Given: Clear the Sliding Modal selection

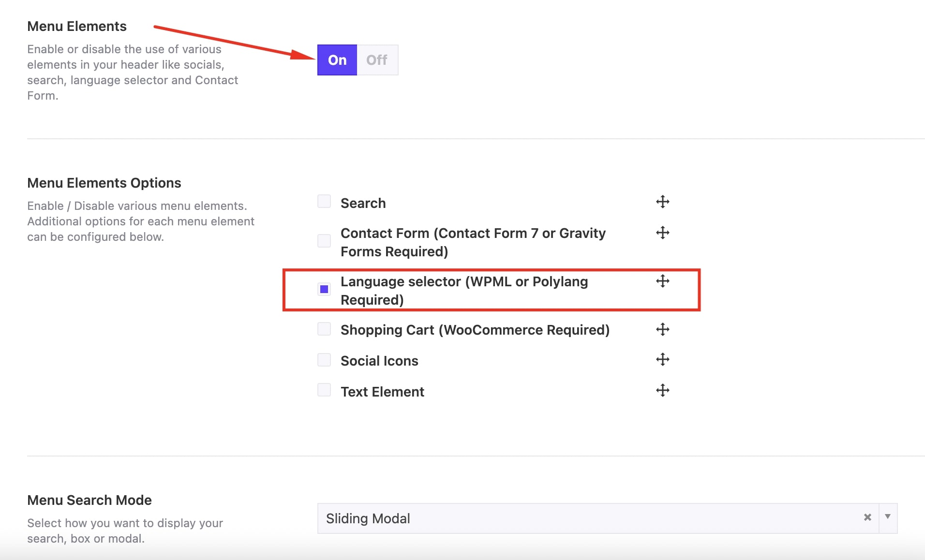Looking at the screenshot, I should pyautogui.click(x=866, y=517).
